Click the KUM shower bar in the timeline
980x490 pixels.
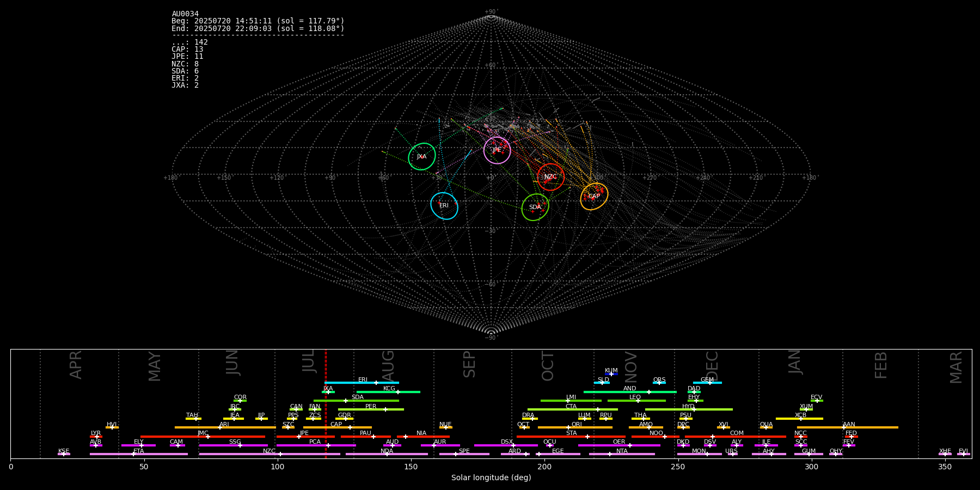coord(611,374)
